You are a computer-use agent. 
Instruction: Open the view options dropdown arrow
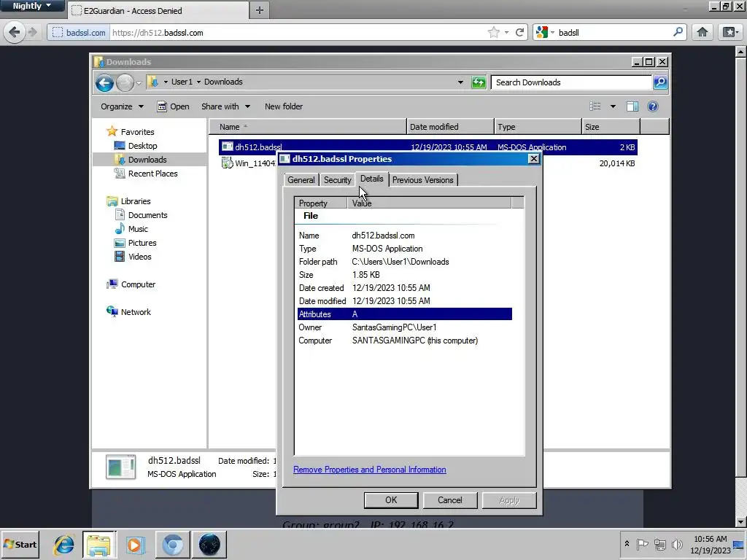click(613, 106)
